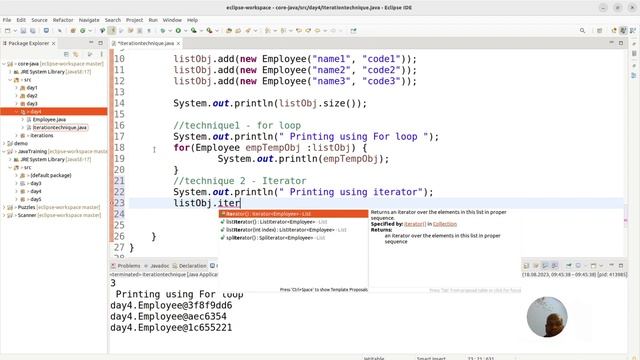Open the dropdown arrow next to New icon

pos(15,31)
